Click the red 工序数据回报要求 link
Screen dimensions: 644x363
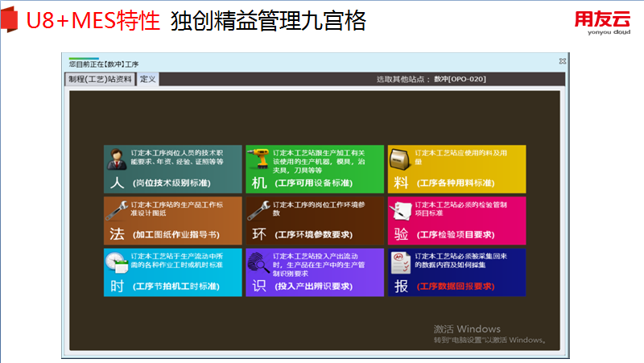tap(456, 286)
